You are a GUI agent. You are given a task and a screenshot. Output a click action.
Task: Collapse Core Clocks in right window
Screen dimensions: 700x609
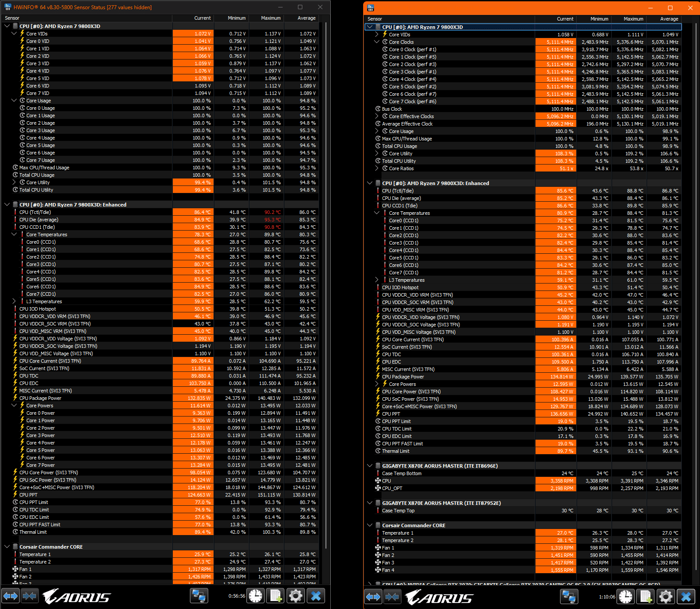click(377, 42)
